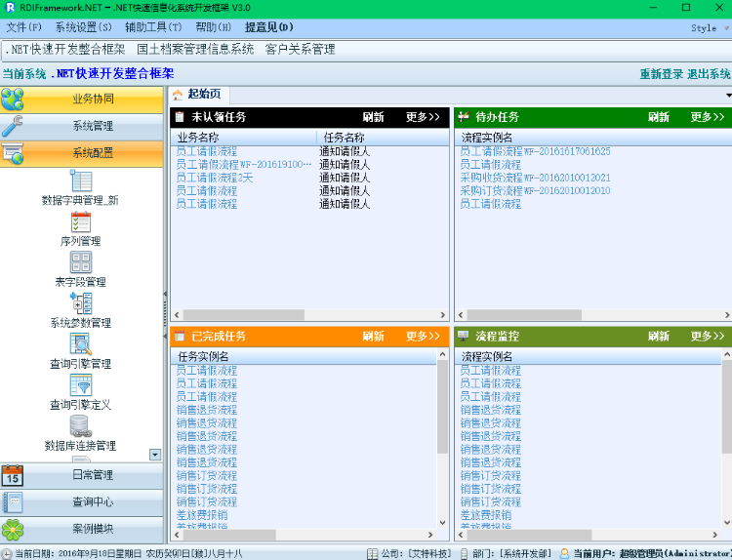The width and height of the screenshot is (732, 560).
Task: Expand the tab list dropdown arrow
Action: click(728, 96)
